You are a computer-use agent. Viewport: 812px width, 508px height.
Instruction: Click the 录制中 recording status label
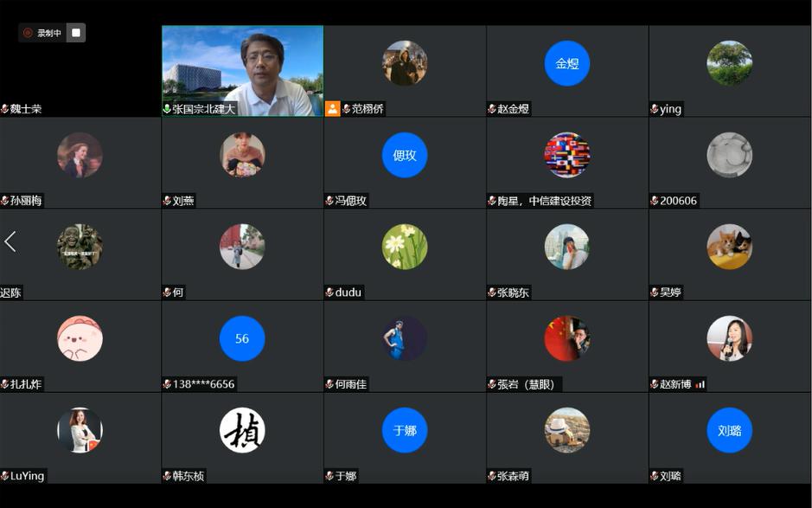click(49, 33)
